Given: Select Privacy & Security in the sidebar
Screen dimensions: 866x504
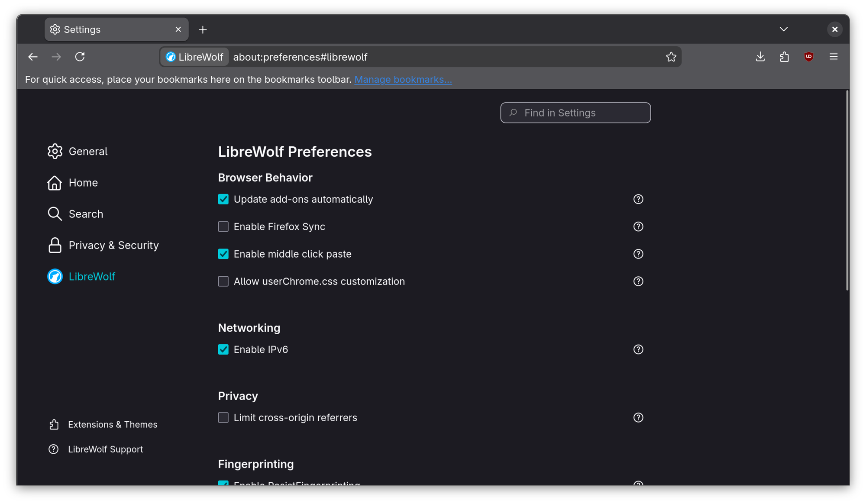Looking at the screenshot, I should pos(113,245).
